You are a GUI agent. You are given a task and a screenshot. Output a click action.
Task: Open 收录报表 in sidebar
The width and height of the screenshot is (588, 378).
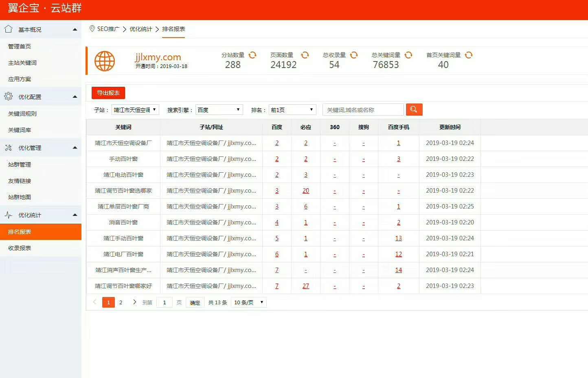[x=20, y=248]
